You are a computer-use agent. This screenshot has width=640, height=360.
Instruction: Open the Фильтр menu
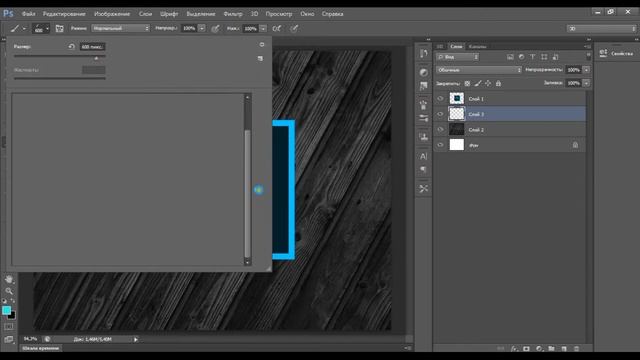[233, 14]
